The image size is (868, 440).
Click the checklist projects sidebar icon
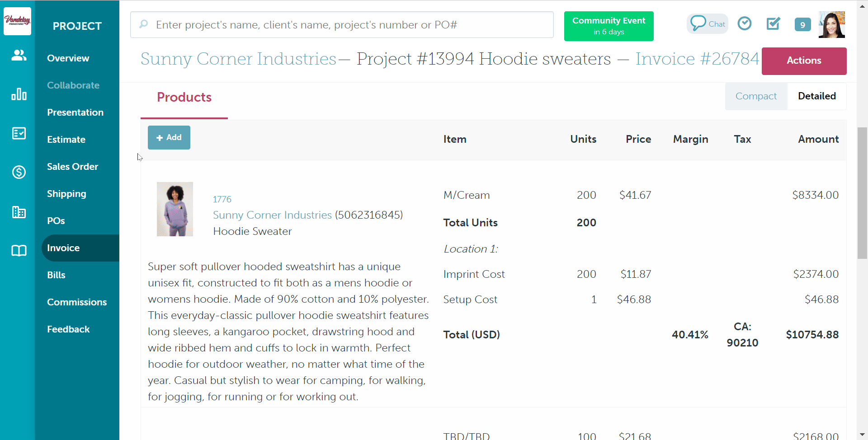19,133
